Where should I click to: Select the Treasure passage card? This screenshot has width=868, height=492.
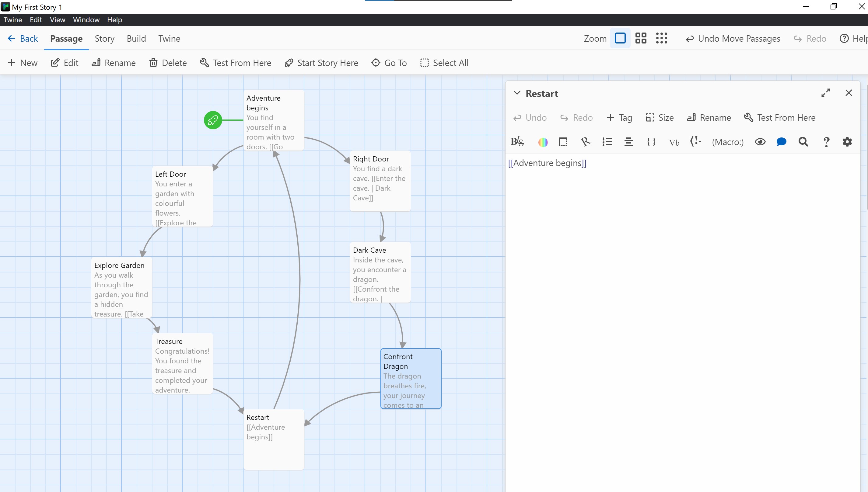(x=182, y=363)
